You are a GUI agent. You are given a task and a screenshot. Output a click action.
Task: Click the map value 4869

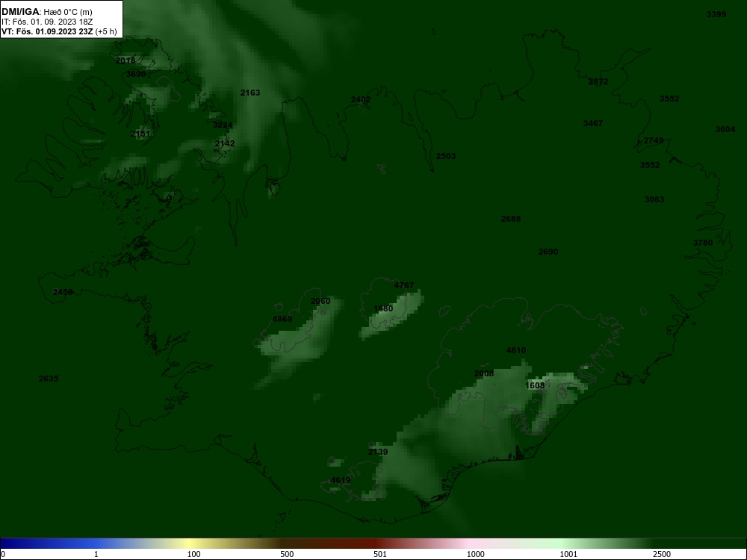pyautogui.click(x=282, y=319)
